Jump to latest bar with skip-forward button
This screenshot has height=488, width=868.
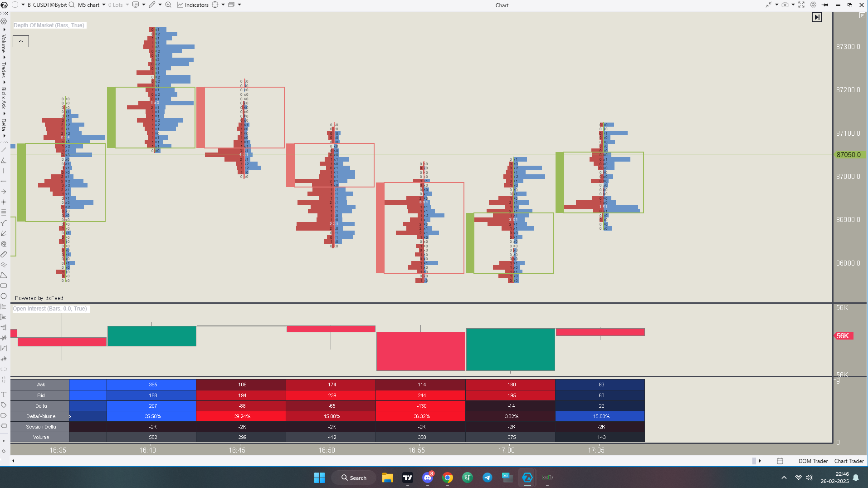[x=817, y=17]
